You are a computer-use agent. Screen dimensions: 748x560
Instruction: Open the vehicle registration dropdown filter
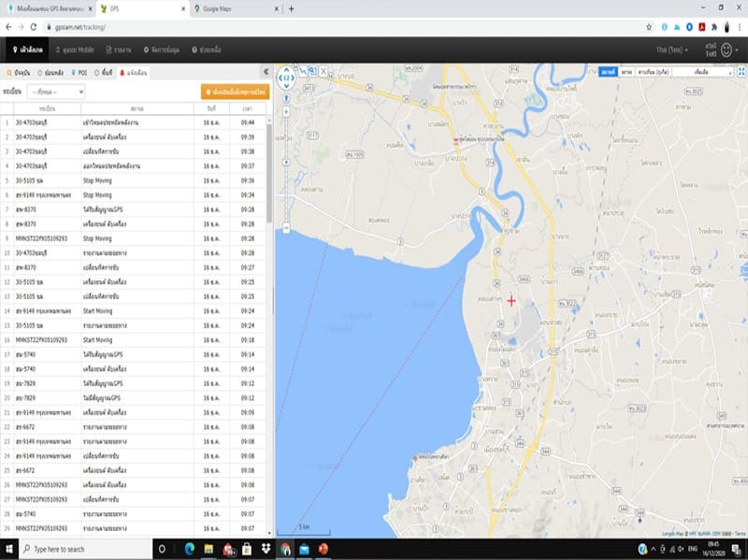(56, 92)
